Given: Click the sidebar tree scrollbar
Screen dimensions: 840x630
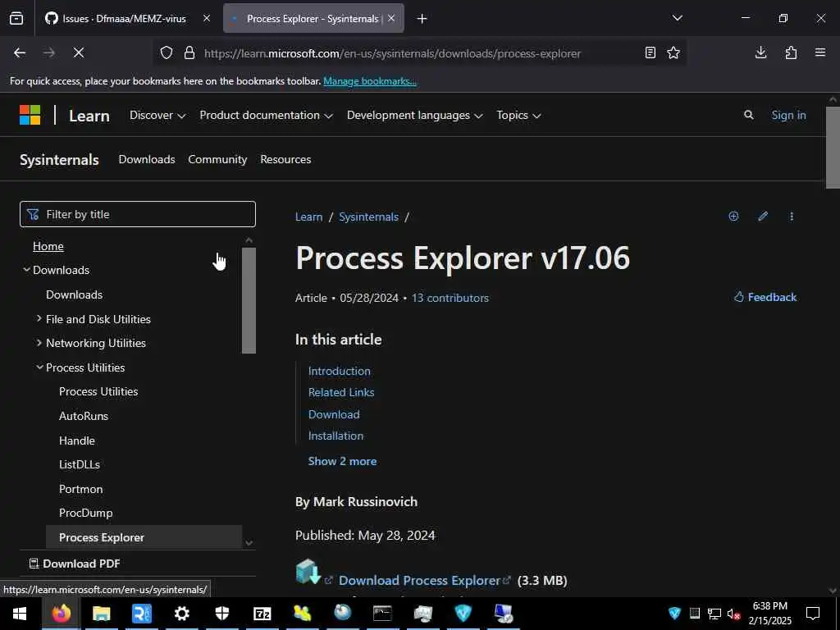Looking at the screenshot, I should click(249, 300).
